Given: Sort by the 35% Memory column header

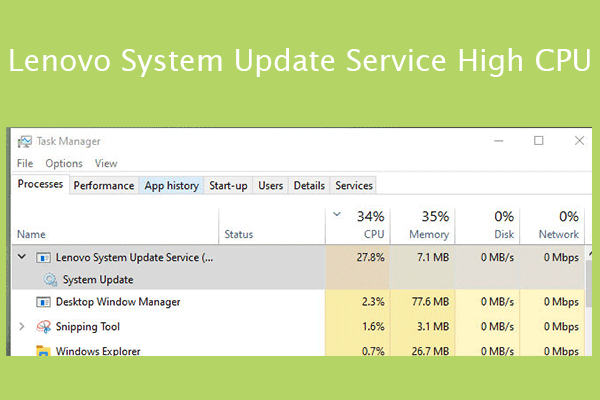Looking at the screenshot, I should pyautogui.click(x=422, y=226).
